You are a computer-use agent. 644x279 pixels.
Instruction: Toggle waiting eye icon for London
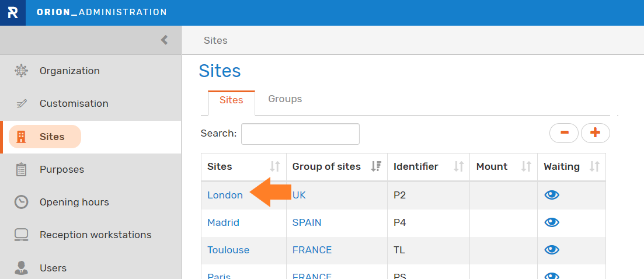(x=552, y=195)
